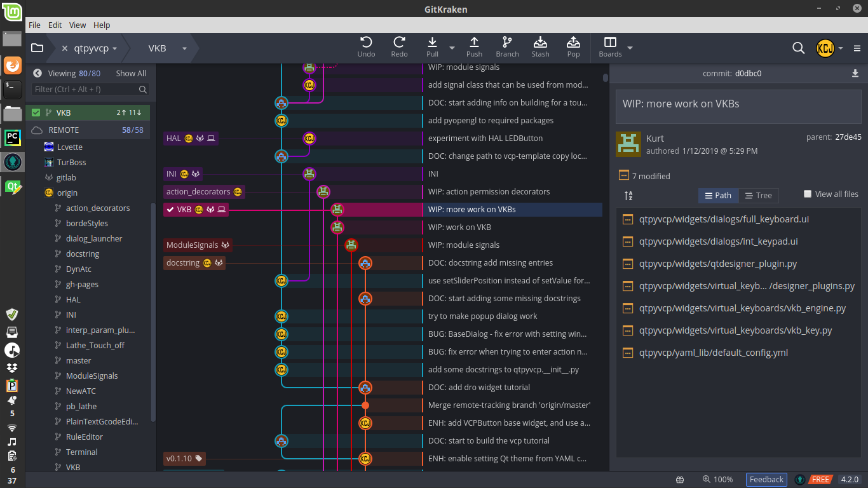Image resolution: width=868 pixels, height=488 pixels.
Task: Open the hamburger menu at top right
Action: coord(857,48)
